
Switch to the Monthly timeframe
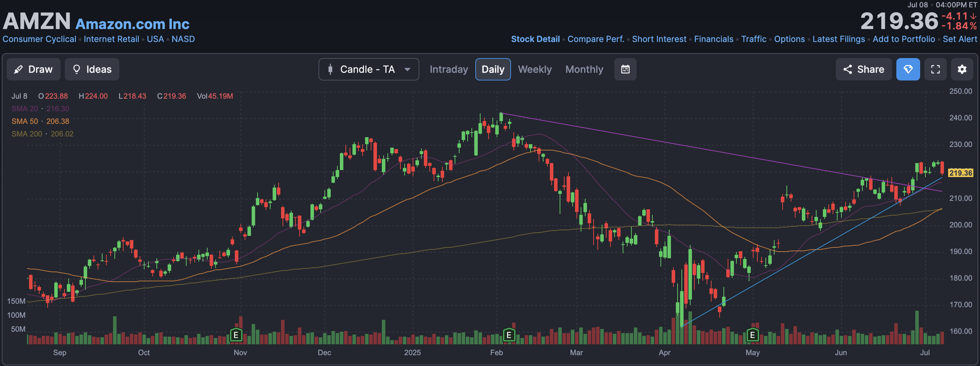click(x=584, y=69)
